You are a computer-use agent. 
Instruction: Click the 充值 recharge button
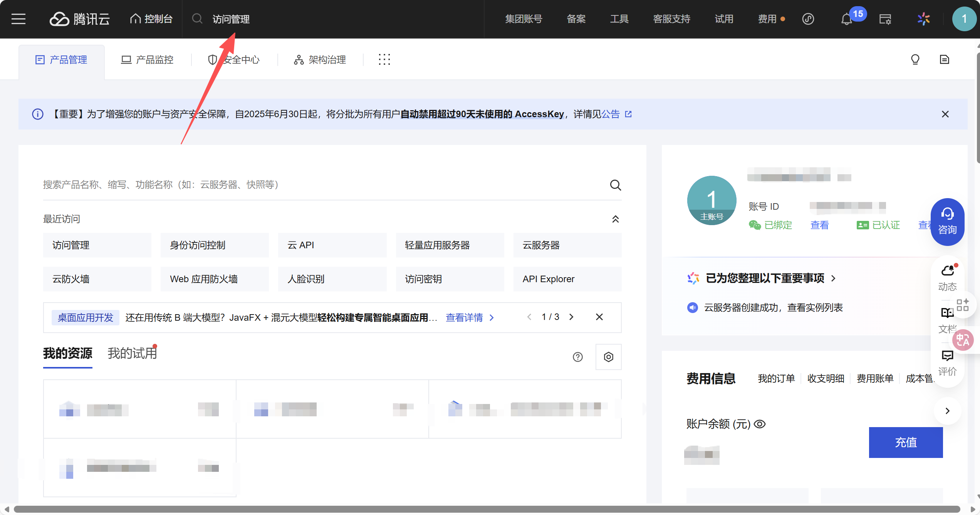905,442
